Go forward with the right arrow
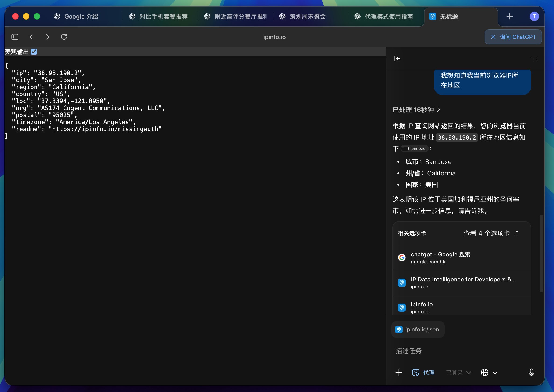 pyautogui.click(x=48, y=37)
